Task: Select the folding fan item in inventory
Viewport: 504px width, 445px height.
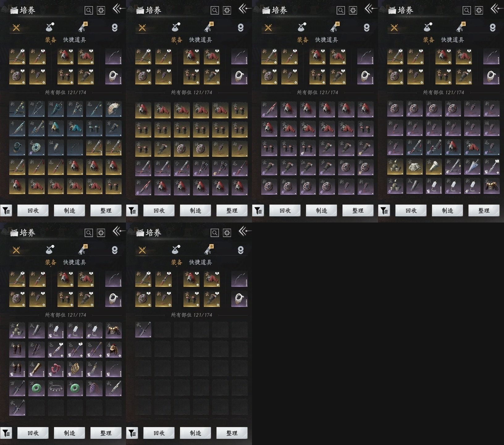Action: pos(114,109)
